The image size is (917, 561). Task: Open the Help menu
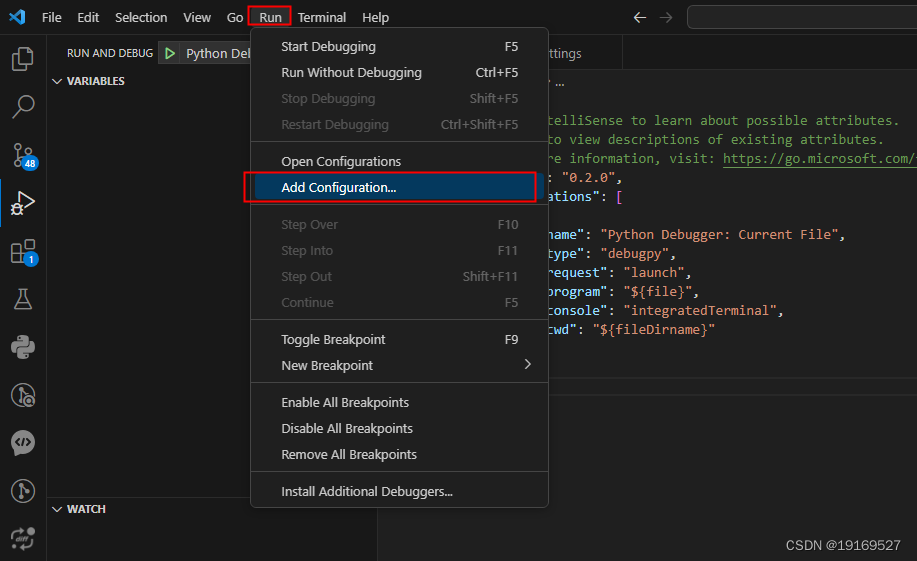coord(375,18)
